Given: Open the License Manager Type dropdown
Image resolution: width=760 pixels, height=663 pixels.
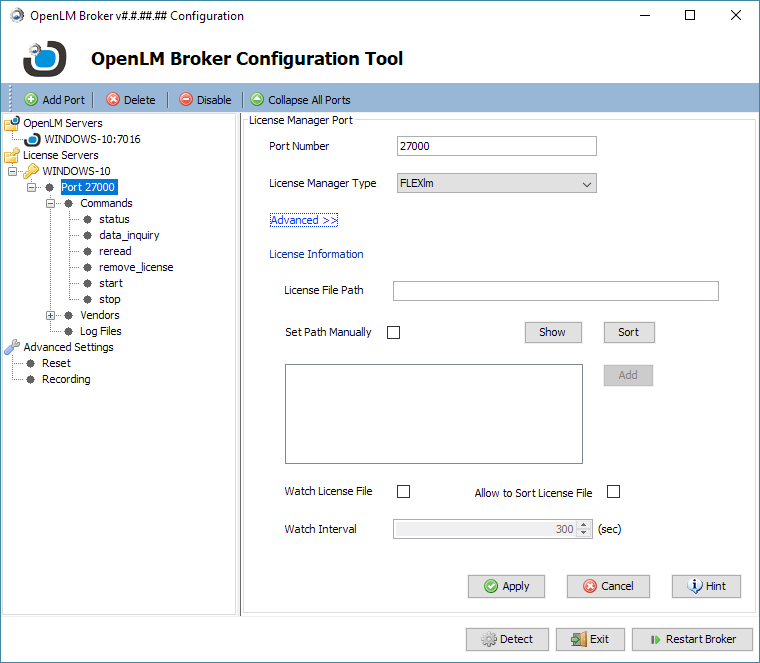Looking at the screenshot, I should coord(587,183).
